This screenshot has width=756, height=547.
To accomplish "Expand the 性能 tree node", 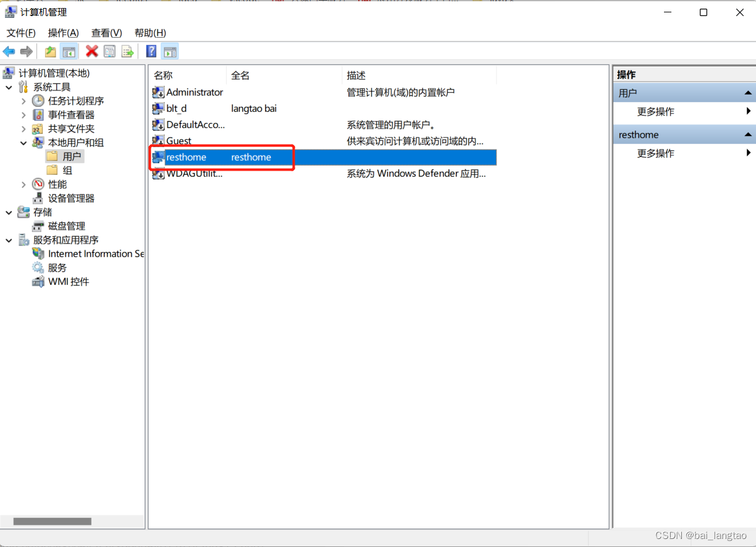I will 24,184.
